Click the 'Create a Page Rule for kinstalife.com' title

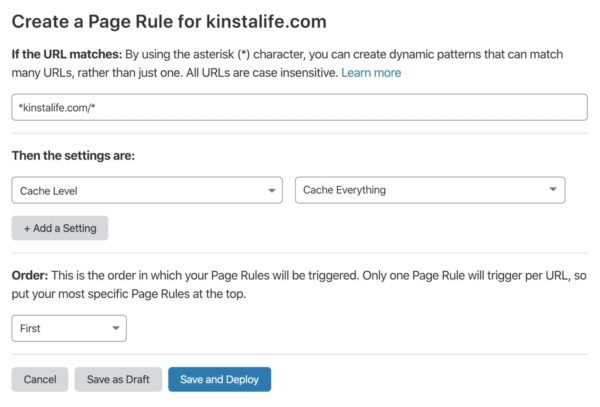click(x=169, y=21)
